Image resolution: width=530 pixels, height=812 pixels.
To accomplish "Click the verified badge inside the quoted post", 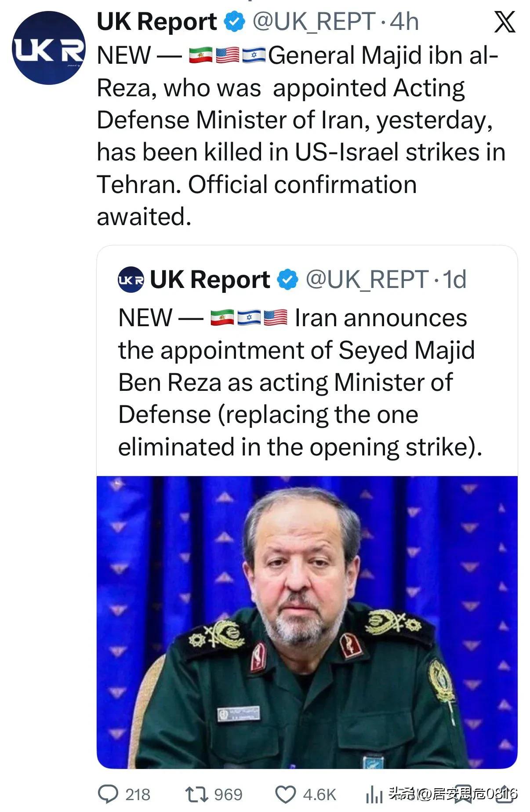I will point(288,280).
